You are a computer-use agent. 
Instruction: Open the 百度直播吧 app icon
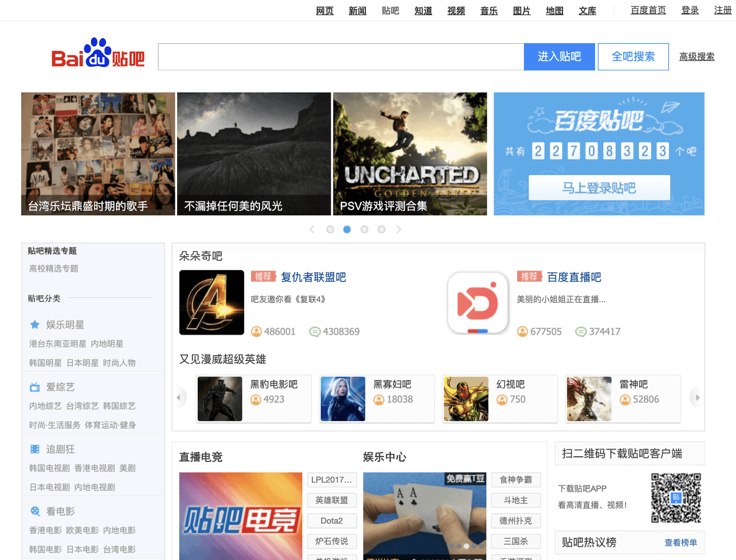pyautogui.click(x=478, y=302)
